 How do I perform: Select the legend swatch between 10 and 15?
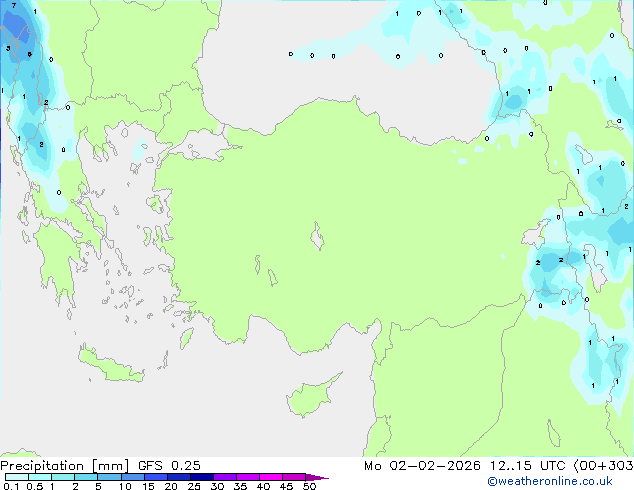(x=133, y=477)
